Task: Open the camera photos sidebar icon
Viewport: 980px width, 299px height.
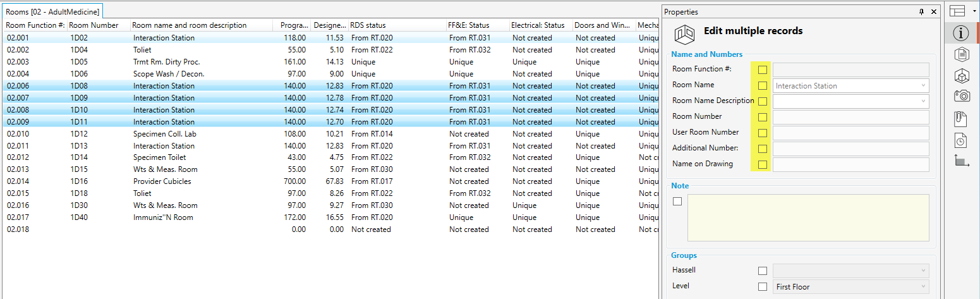Action: coord(961,96)
